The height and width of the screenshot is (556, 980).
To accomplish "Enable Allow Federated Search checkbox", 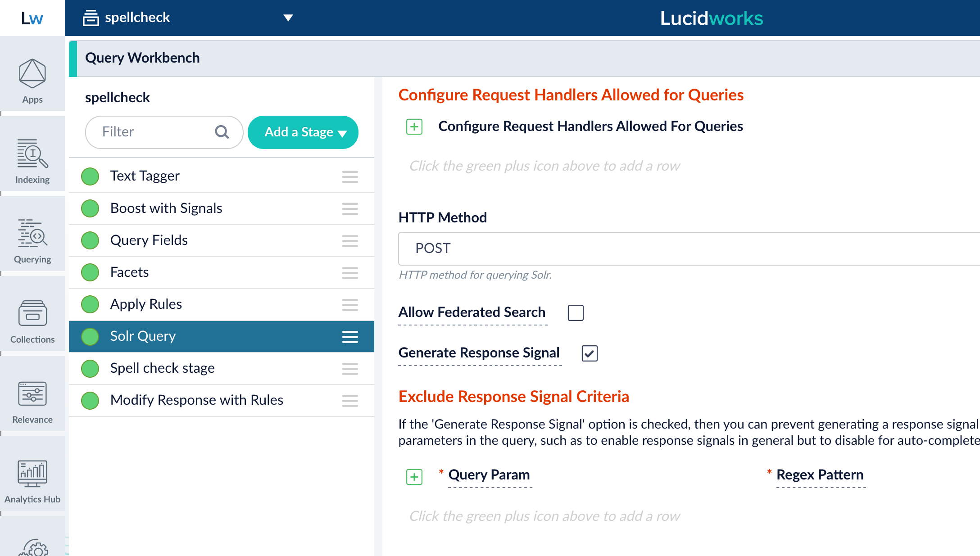I will click(x=576, y=312).
